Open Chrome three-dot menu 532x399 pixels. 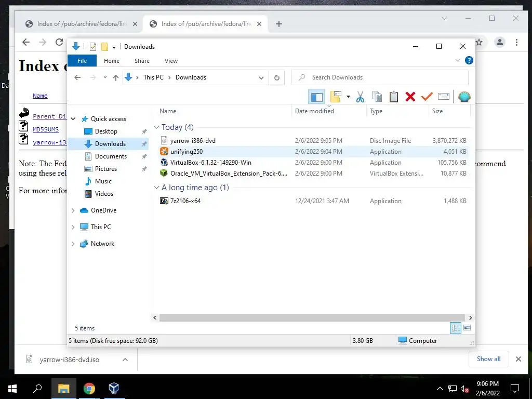pos(516,42)
